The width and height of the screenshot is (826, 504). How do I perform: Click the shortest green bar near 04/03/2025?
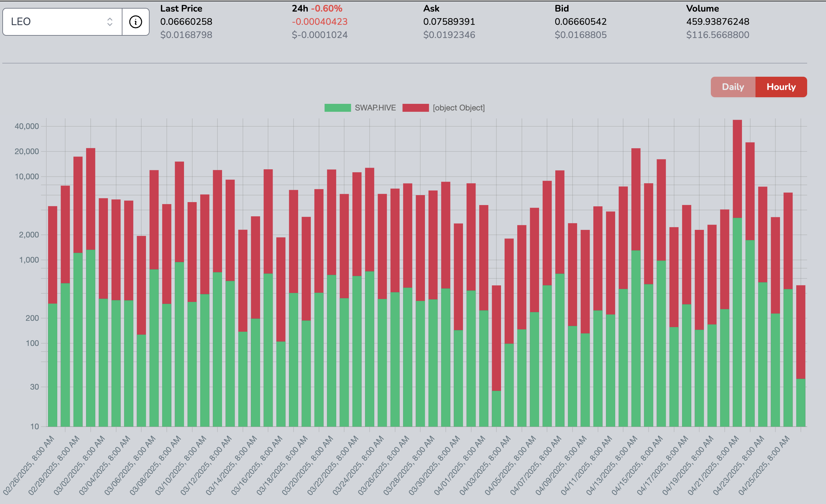tap(496, 408)
